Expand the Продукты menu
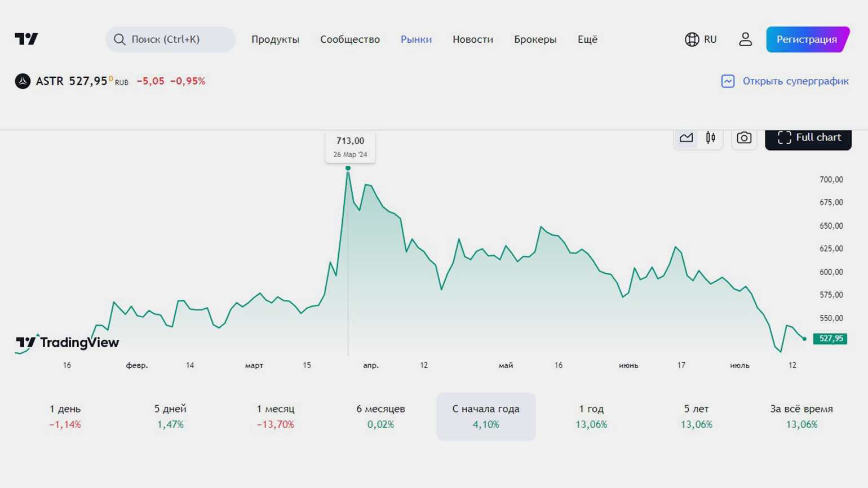Screen dimensions: 868x488 pos(275,39)
